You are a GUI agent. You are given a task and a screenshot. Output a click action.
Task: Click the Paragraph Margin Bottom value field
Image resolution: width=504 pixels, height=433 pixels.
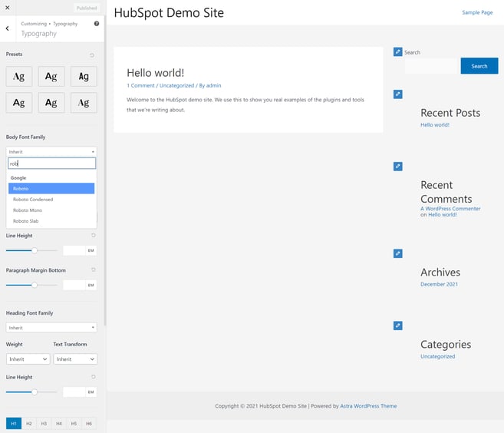pyautogui.click(x=74, y=285)
